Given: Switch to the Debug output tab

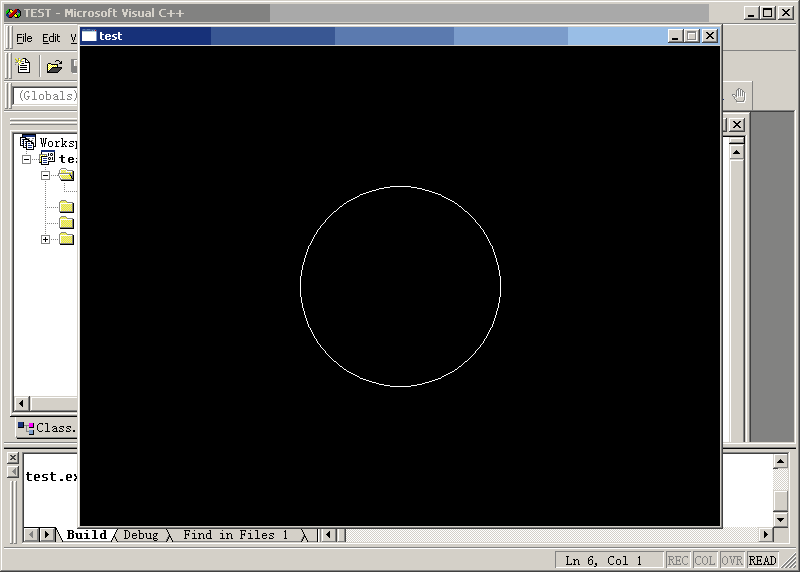Looking at the screenshot, I should [x=140, y=535].
